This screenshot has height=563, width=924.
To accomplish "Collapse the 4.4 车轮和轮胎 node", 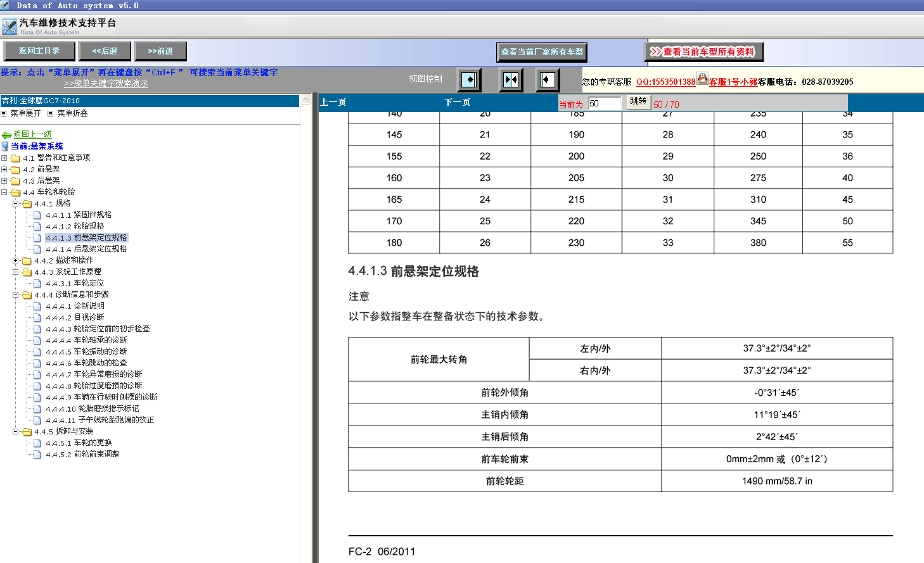I will pyautogui.click(x=4, y=192).
